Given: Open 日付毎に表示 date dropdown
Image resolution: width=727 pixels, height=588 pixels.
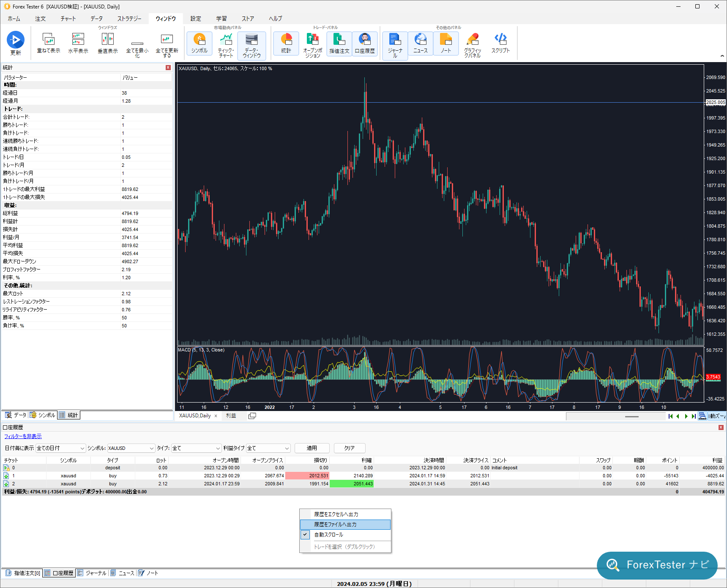Looking at the screenshot, I should pos(61,448).
